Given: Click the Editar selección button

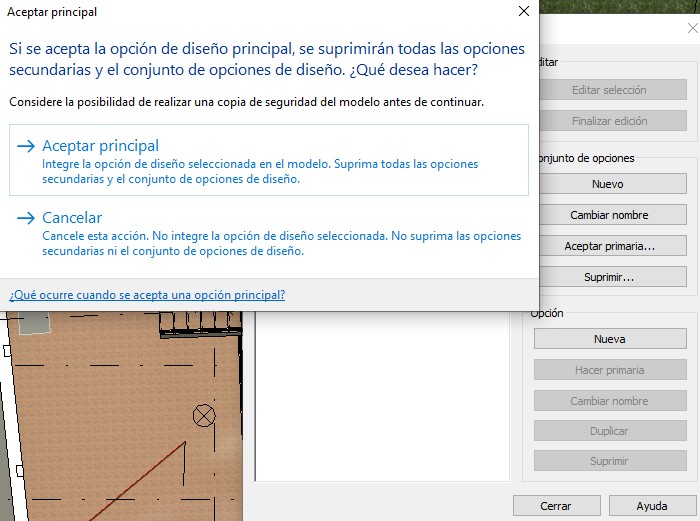Looking at the screenshot, I should click(608, 90).
